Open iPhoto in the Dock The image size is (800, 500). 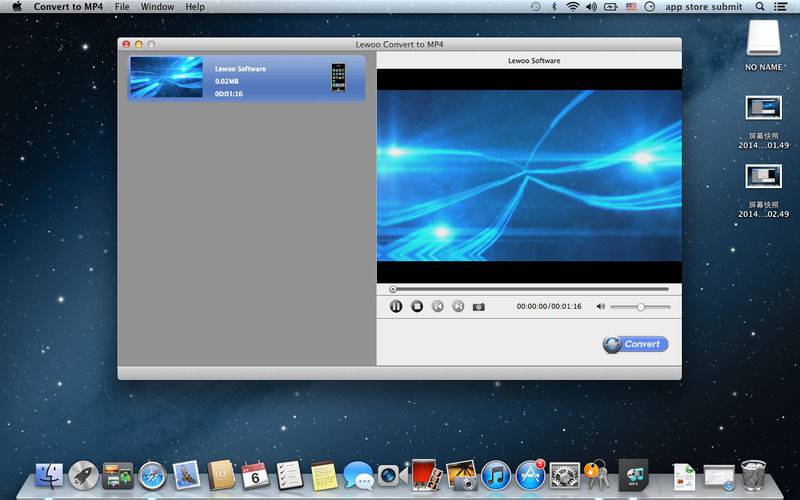click(x=461, y=475)
